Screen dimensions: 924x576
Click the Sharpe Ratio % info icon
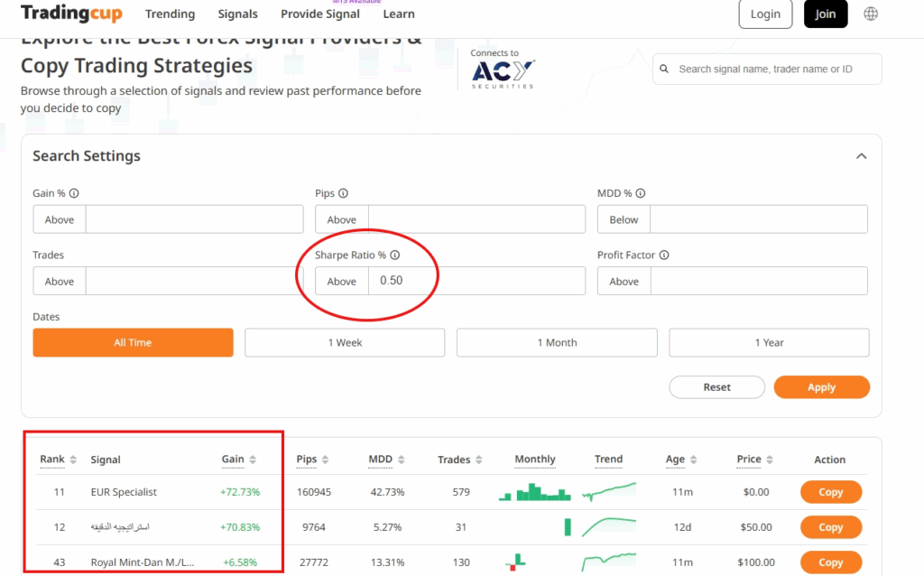[394, 255]
